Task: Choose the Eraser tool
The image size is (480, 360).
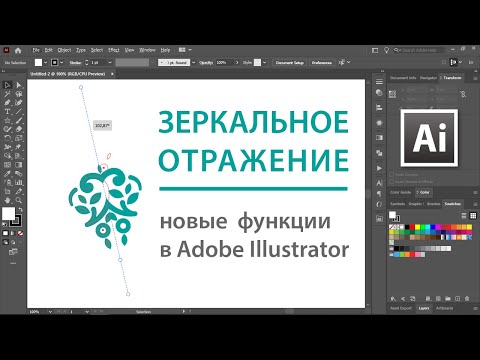Action: (19, 129)
